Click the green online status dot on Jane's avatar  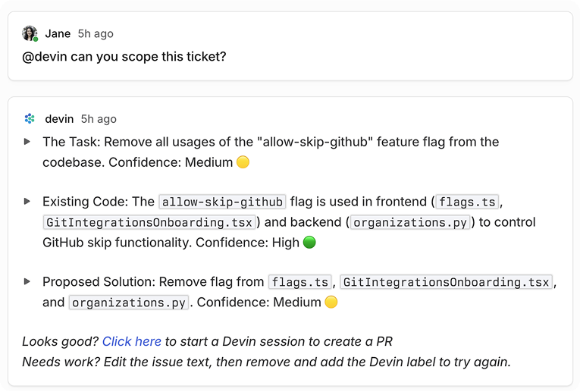[36, 39]
